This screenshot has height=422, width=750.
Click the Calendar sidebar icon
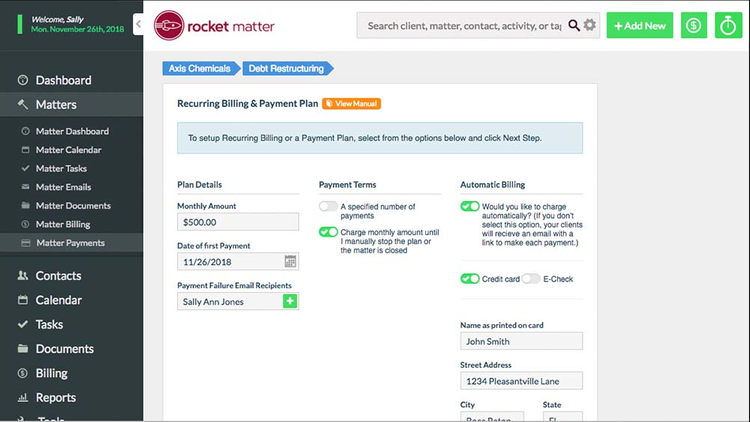coord(22,300)
